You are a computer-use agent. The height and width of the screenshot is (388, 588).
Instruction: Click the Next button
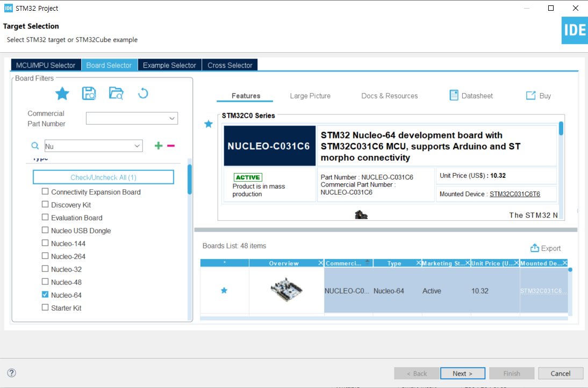click(x=462, y=373)
